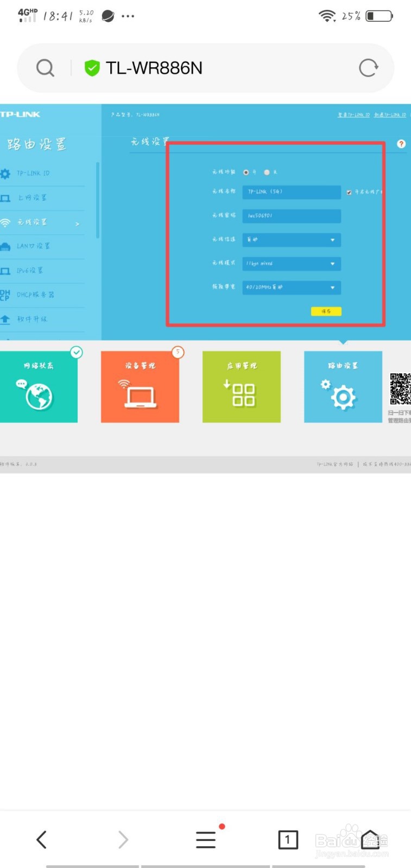Click the 登录TP-LINK ID link
411x868 pixels.
click(x=353, y=115)
